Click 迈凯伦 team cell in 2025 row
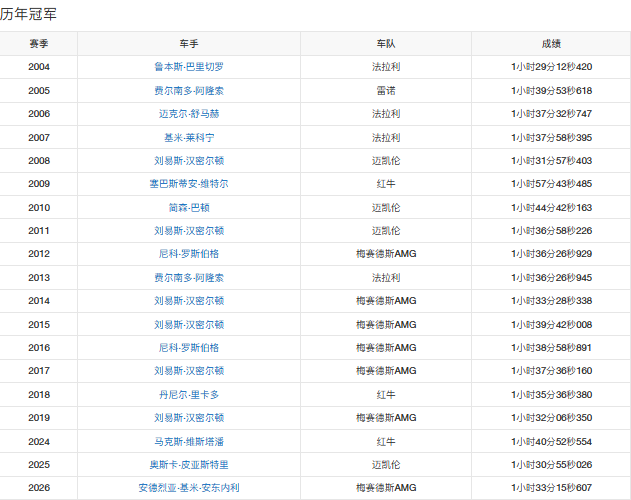 tap(386, 465)
